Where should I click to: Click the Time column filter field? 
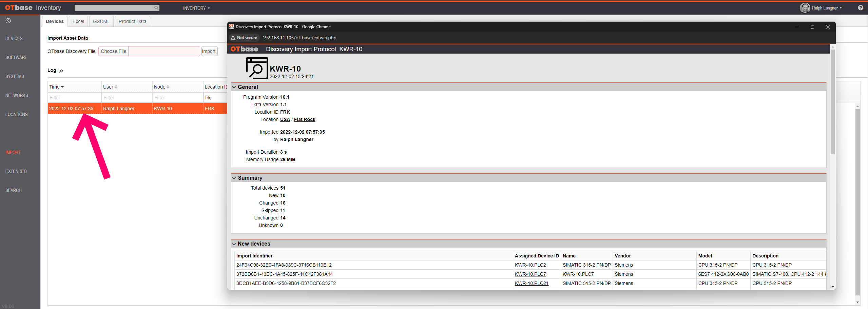(x=74, y=98)
